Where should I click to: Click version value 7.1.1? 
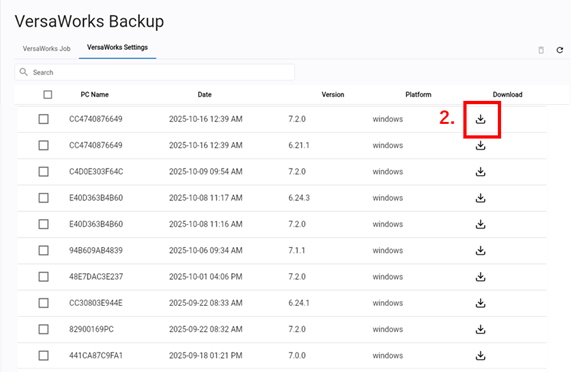pos(297,250)
